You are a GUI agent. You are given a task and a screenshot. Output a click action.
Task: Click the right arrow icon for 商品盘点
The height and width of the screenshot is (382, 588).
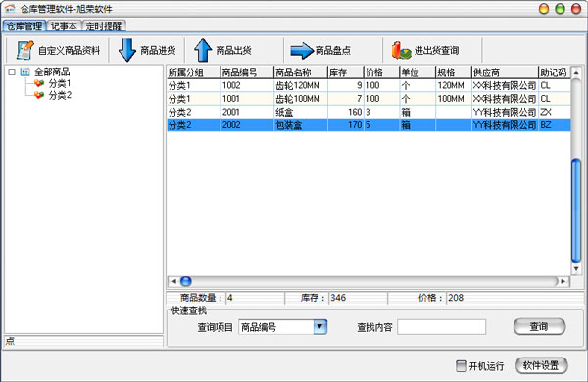tap(302, 51)
